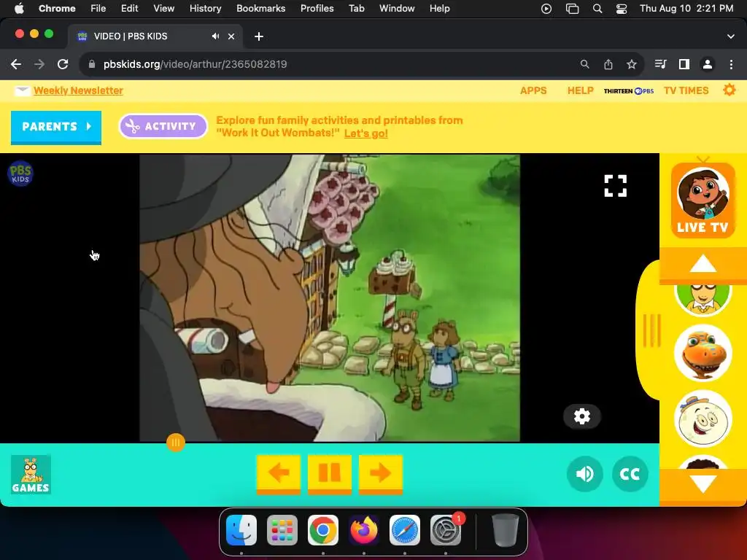The height and width of the screenshot is (560, 747).
Task: Open the Edit menu
Action: pos(130,8)
